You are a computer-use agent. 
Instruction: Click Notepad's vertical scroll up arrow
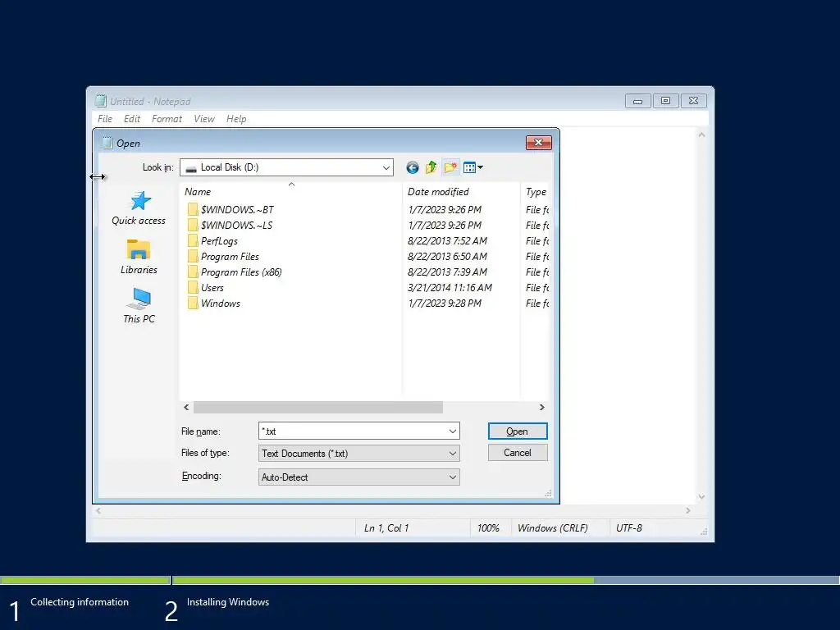(x=702, y=135)
